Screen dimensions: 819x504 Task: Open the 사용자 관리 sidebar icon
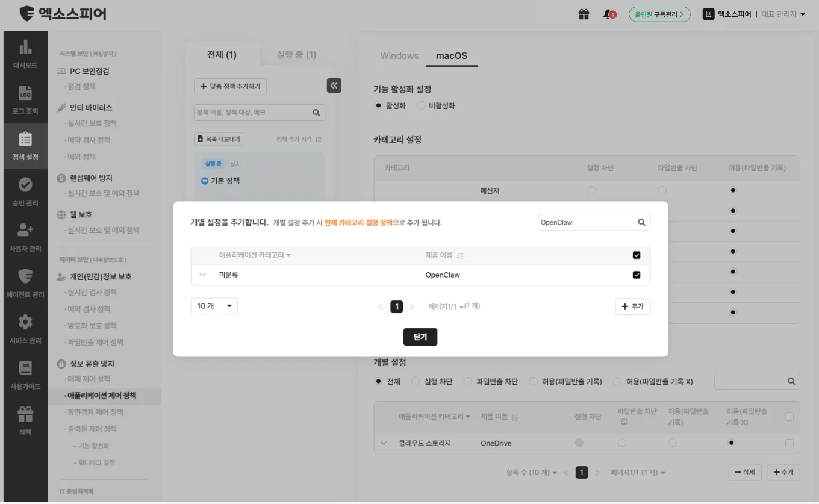(25, 235)
